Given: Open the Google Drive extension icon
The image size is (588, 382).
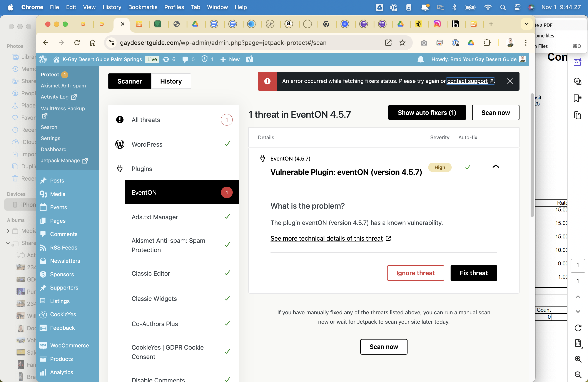Looking at the screenshot, I should [471, 43].
